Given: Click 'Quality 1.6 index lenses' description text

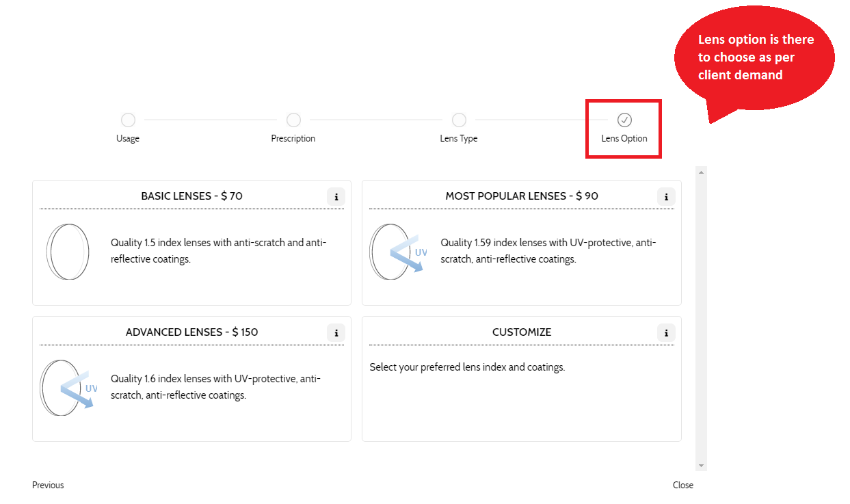Looking at the screenshot, I should [215, 387].
